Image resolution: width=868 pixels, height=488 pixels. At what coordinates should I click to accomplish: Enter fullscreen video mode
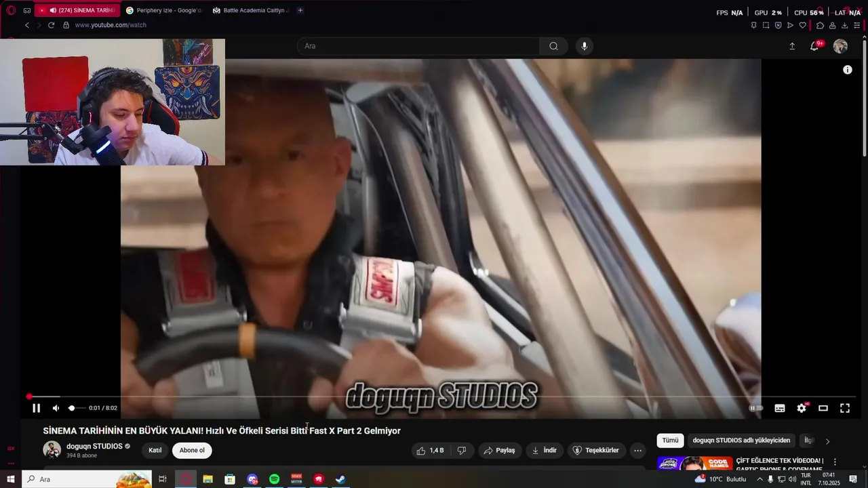845,408
